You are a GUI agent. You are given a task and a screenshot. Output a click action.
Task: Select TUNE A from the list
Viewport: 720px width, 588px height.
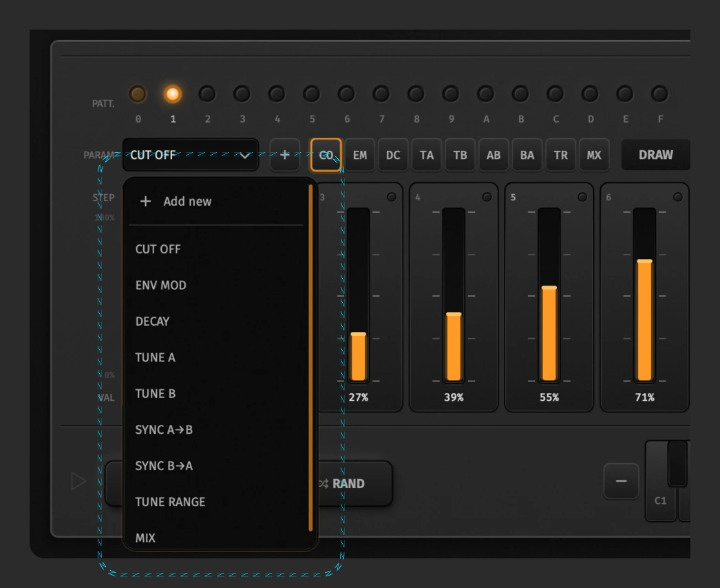tap(216, 357)
